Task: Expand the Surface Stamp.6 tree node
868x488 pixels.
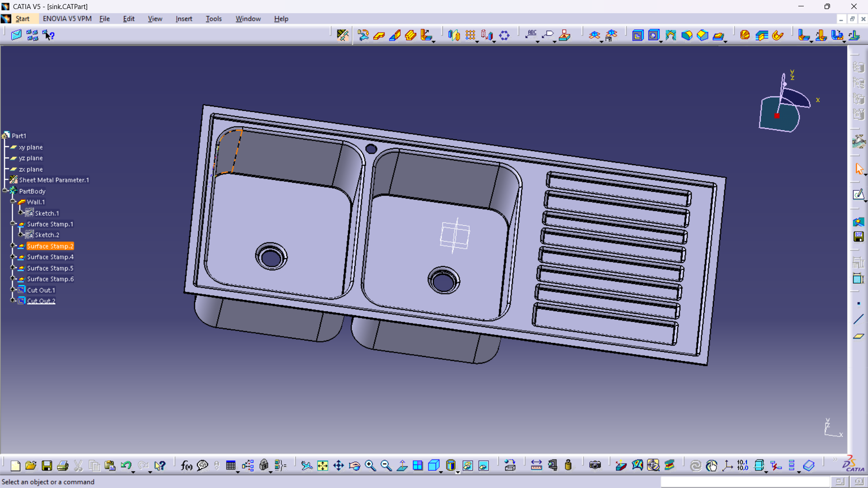Action: click(13, 279)
